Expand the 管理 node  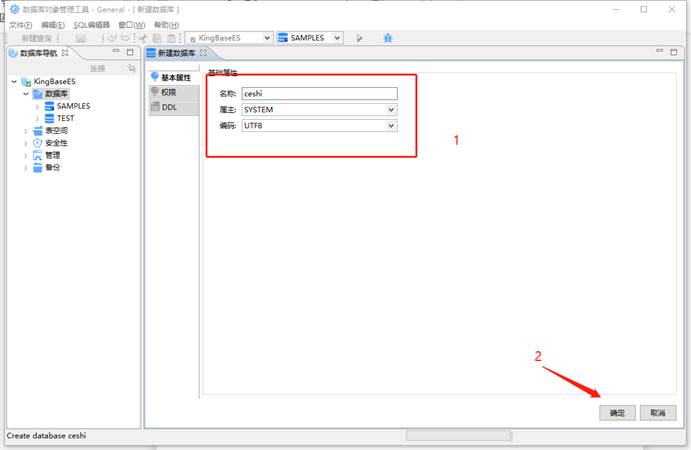point(26,156)
